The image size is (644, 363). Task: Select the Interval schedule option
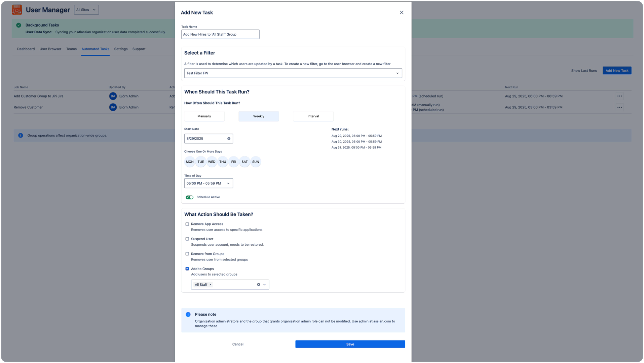point(313,116)
